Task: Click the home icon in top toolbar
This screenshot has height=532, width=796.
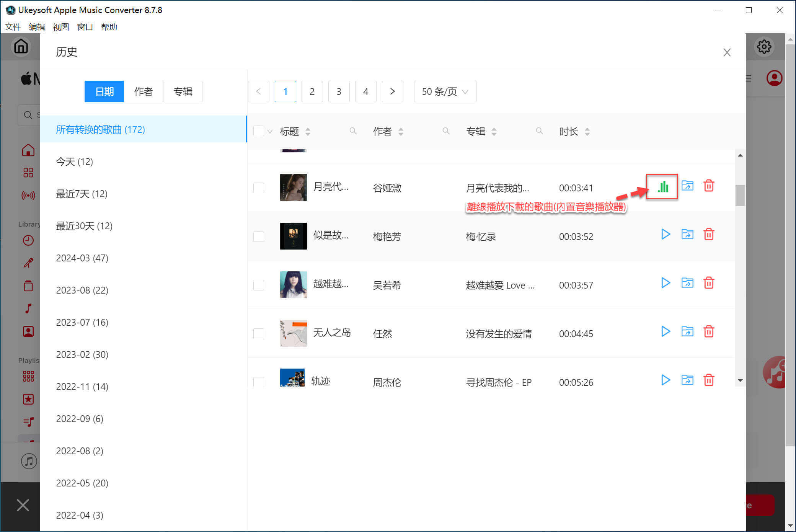Action: click(21, 47)
